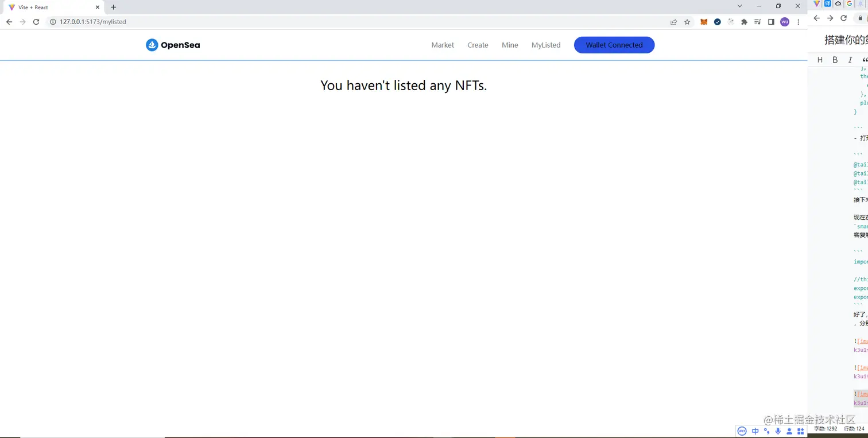Toggle italic in the editor toolbar
868x438 pixels.
850,60
